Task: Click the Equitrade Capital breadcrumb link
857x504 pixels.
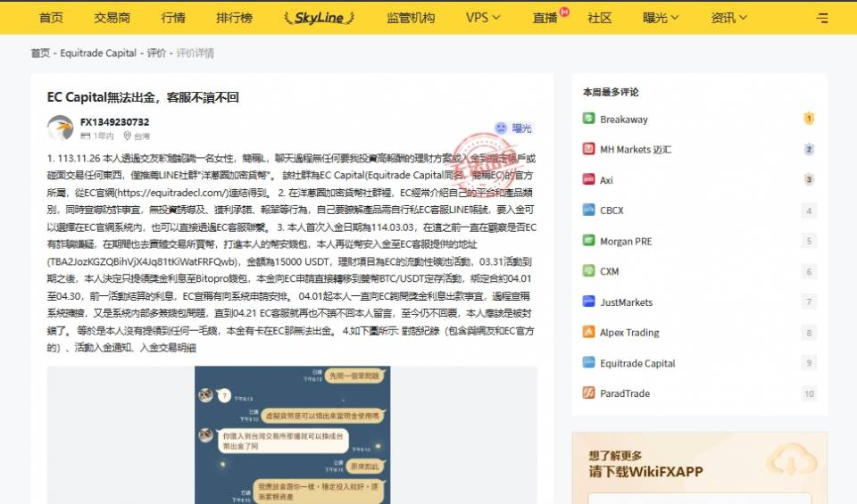Action: coord(98,53)
